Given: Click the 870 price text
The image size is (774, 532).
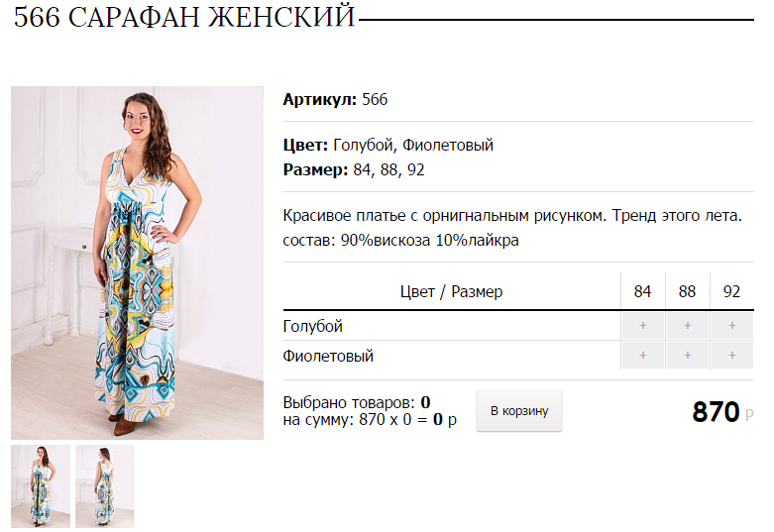Looking at the screenshot, I should [716, 411].
